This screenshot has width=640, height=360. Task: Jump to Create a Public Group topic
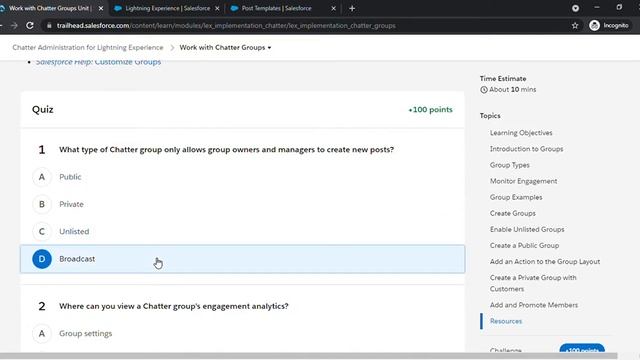point(524,245)
